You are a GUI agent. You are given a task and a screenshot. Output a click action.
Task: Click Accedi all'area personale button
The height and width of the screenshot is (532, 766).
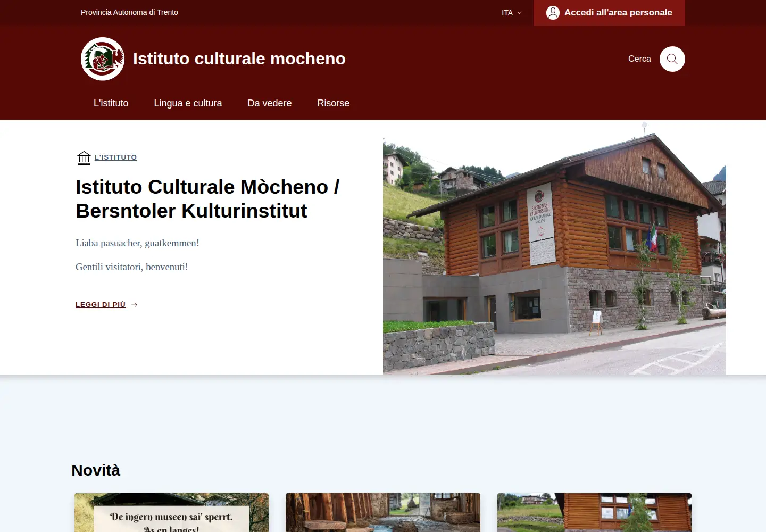tap(609, 13)
